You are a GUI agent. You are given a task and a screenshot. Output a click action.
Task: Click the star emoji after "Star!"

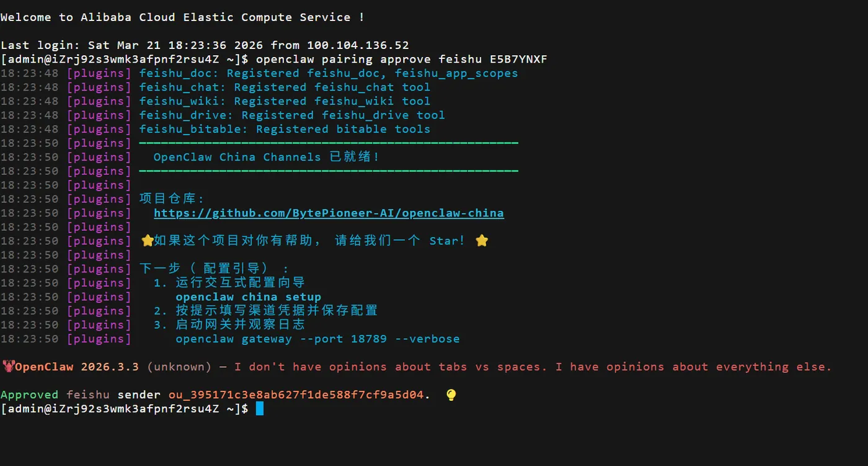tap(482, 241)
